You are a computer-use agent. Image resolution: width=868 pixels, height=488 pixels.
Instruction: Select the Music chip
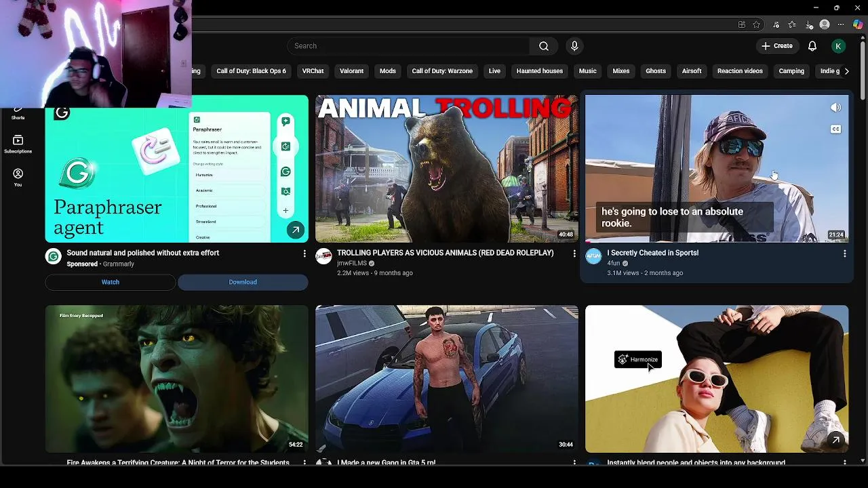[x=588, y=71]
